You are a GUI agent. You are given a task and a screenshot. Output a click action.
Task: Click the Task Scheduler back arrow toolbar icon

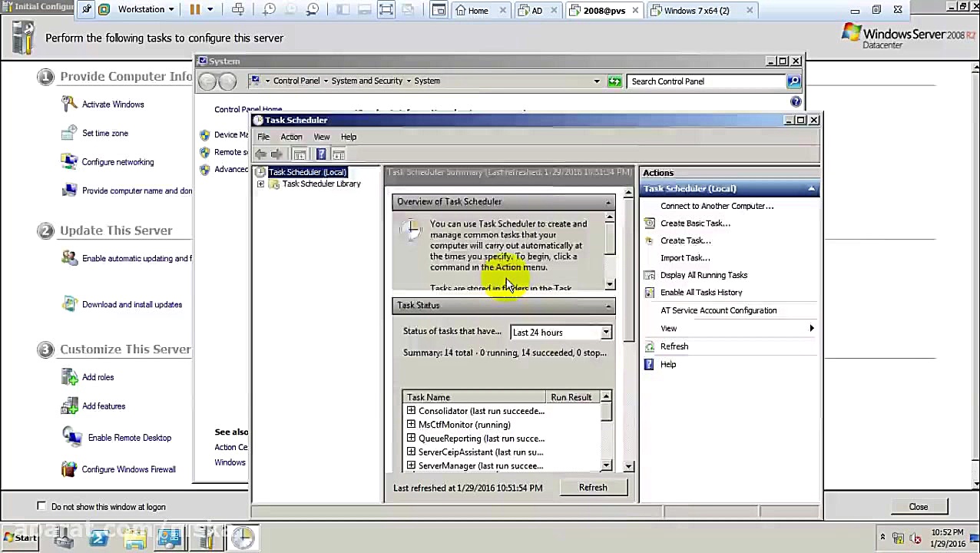(x=261, y=154)
